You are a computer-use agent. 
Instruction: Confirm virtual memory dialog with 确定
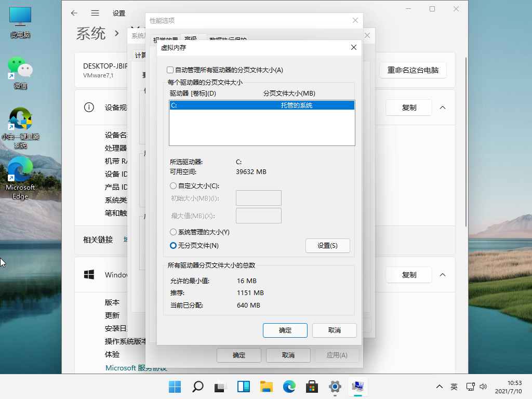[x=285, y=330]
